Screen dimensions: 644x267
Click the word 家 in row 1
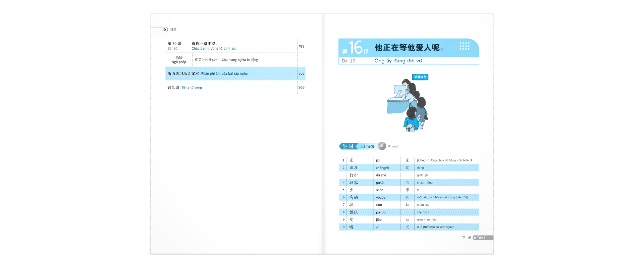click(x=352, y=160)
